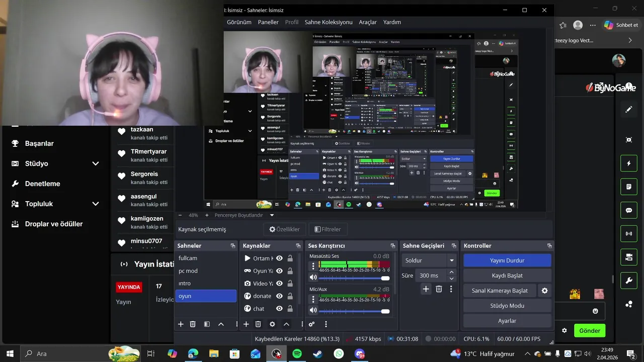Show hidden system tray icons
The width and height of the screenshot is (644, 362).
(x=527, y=354)
